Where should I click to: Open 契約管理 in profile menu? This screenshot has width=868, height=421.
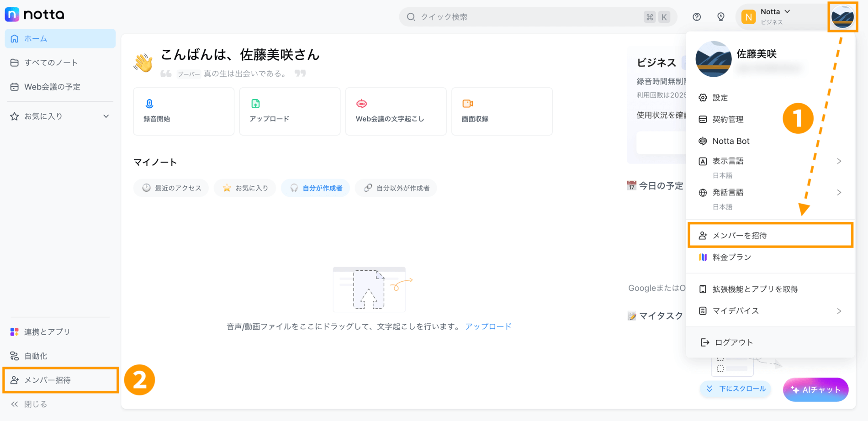tap(770, 120)
